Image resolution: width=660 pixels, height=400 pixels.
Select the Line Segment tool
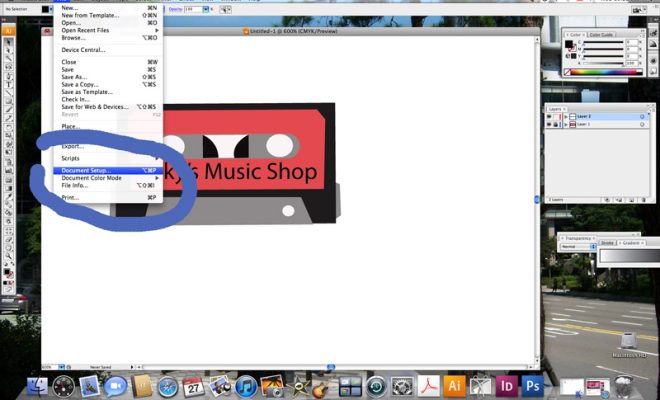tap(8, 93)
